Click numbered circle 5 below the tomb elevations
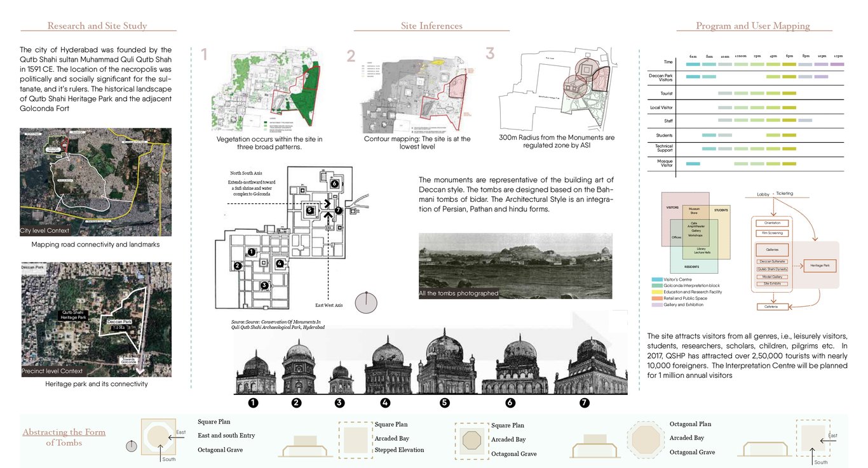The height and width of the screenshot is (468, 868). click(x=445, y=403)
